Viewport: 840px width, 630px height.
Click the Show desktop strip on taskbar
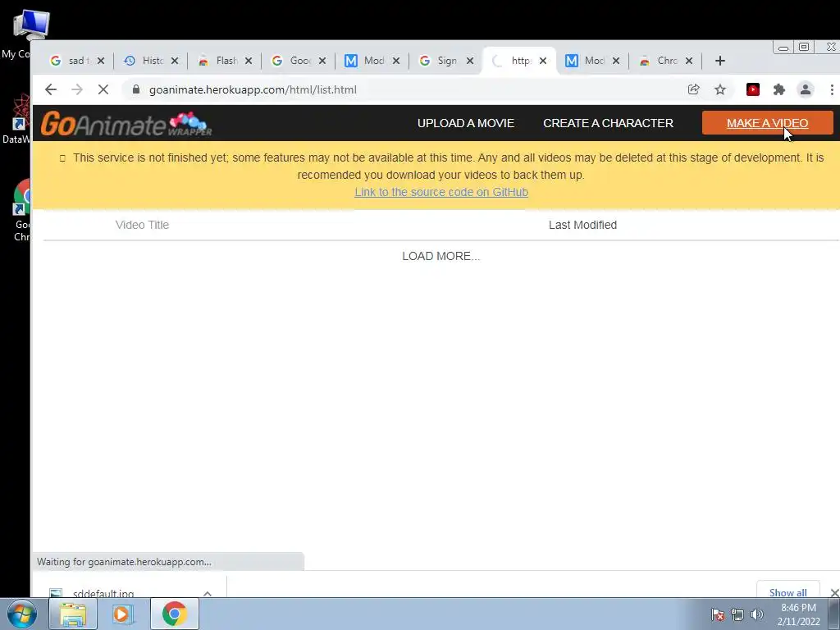point(834,614)
